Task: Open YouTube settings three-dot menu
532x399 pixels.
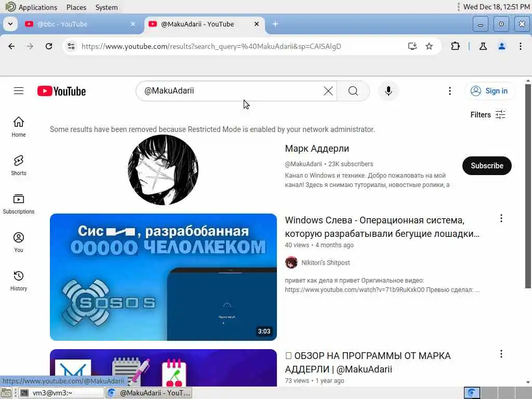Action: [x=450, y=91]
